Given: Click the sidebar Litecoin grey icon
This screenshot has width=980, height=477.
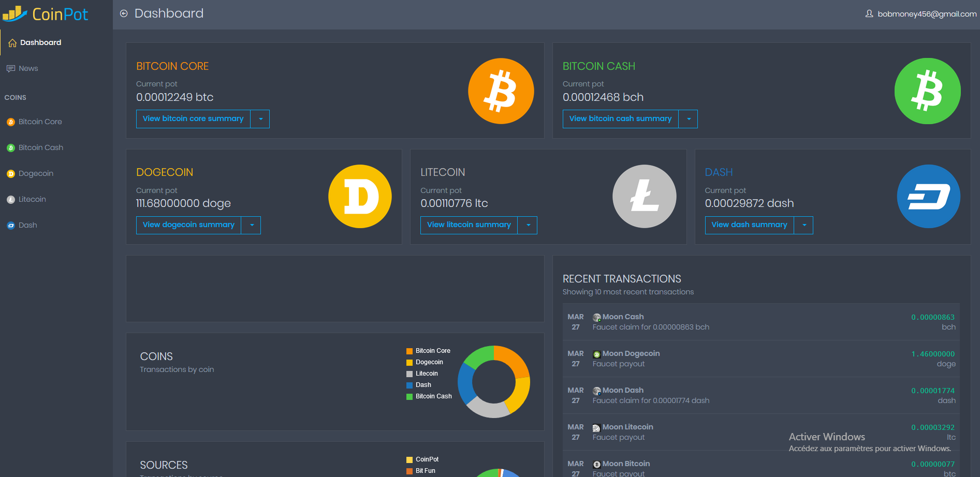Looking at the screenshot, I should pos(11,200).
